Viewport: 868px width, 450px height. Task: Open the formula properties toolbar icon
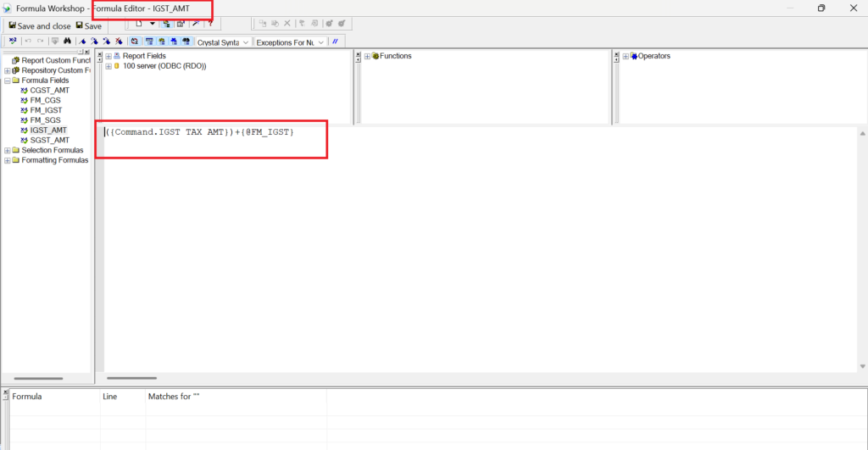click(181, 24)
